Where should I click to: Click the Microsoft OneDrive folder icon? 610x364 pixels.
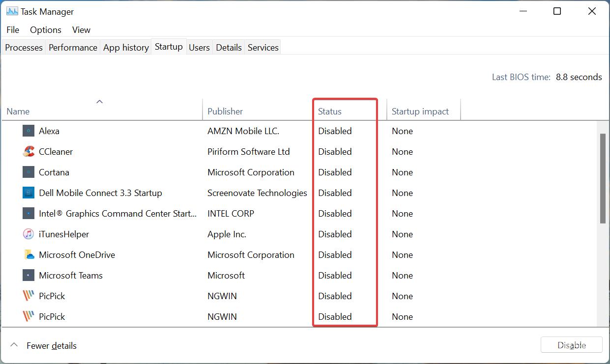(29, 255)
